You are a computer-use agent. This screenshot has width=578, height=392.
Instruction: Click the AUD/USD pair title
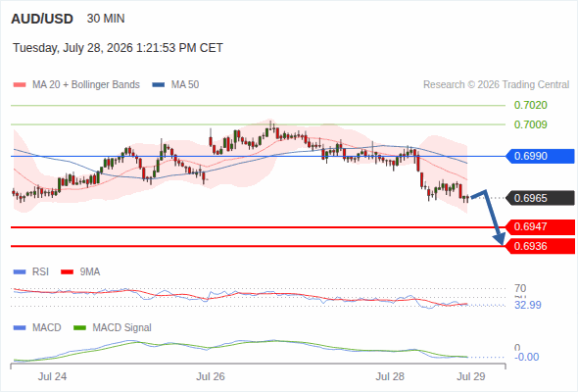click(42, 19)
